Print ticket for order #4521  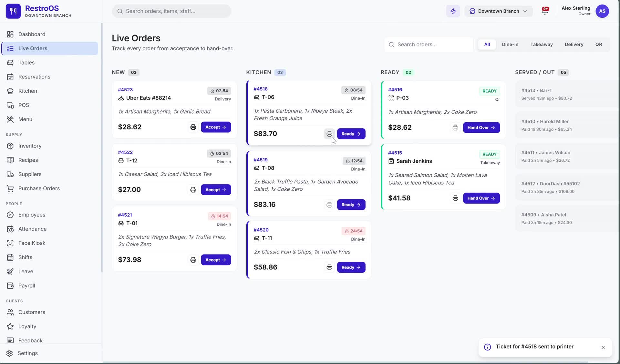pyautogui.click(x=193, y=260)
